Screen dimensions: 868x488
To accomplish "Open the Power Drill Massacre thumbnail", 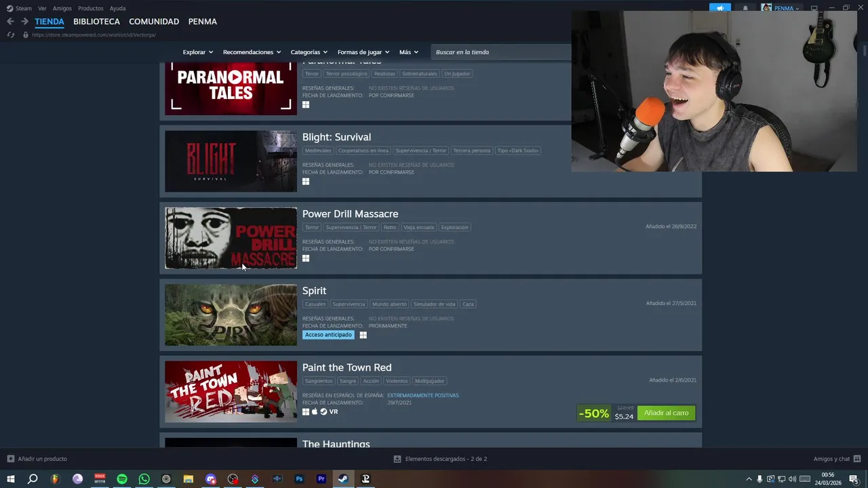I will (x=231, y=238).
